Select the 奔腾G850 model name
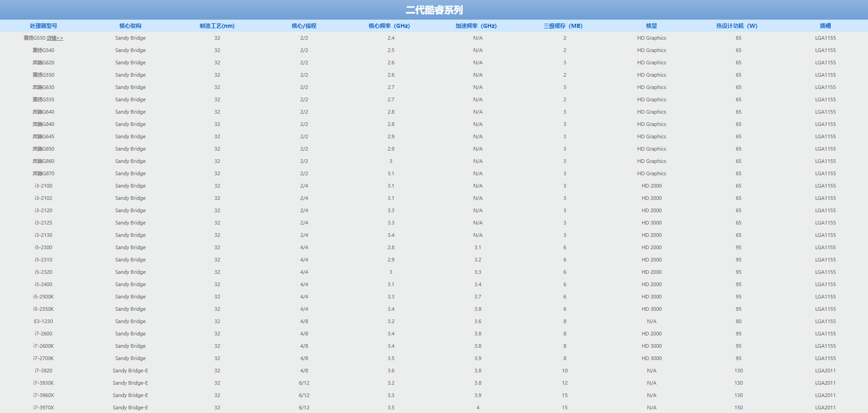The height and width of the screenshot is (413, 868). (43, 149)
